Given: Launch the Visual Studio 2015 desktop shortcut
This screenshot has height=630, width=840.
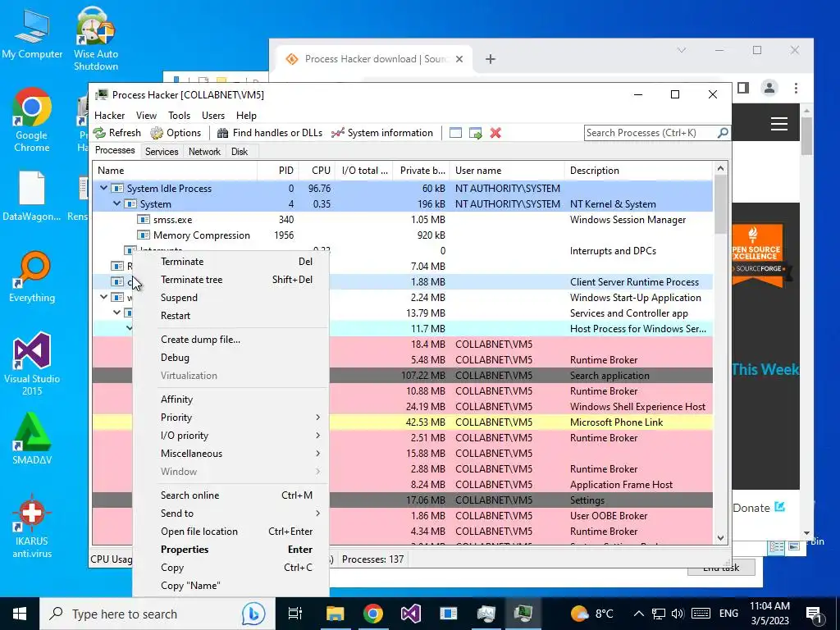Looking at the screenshot, I should [32, 363].
